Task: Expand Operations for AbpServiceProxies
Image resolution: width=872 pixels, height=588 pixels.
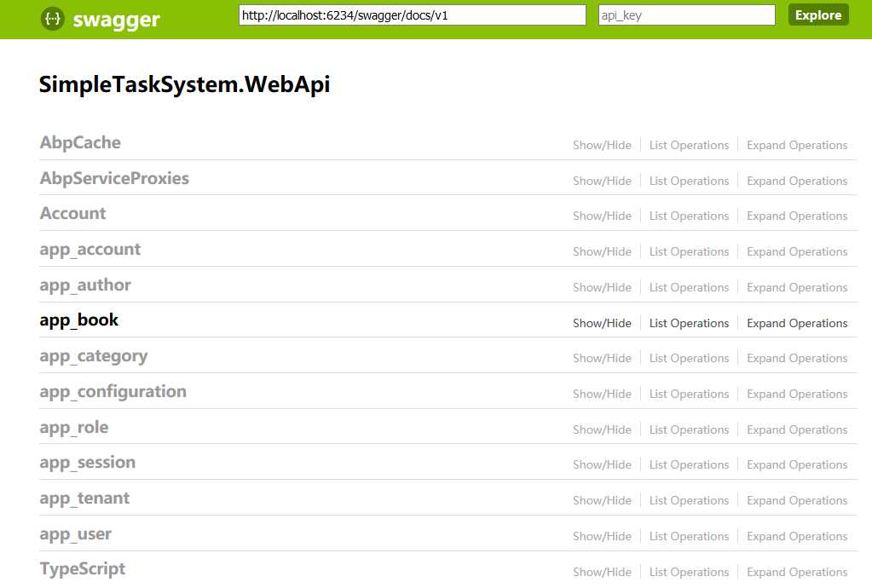Action: pos(797,181)
